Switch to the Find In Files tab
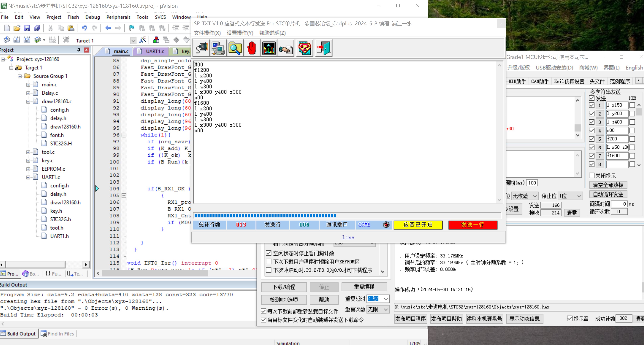The image size is (644, 345). [x=58, y=334]
